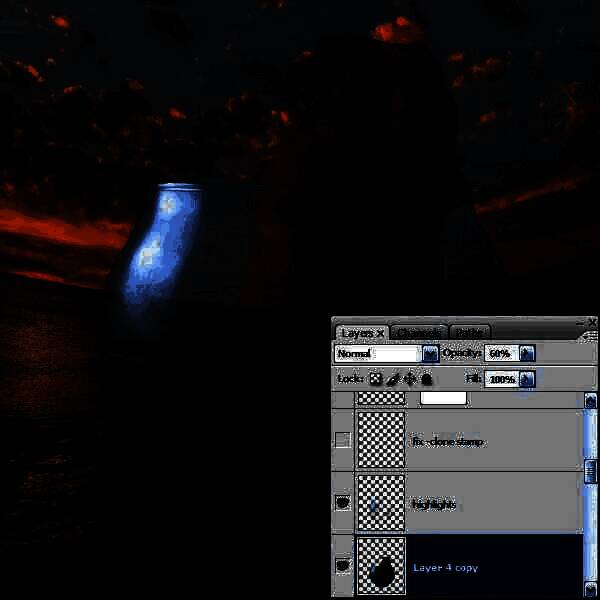Open the Normal blend mode dropdown
Screen dimensions: 600x600
430,354
